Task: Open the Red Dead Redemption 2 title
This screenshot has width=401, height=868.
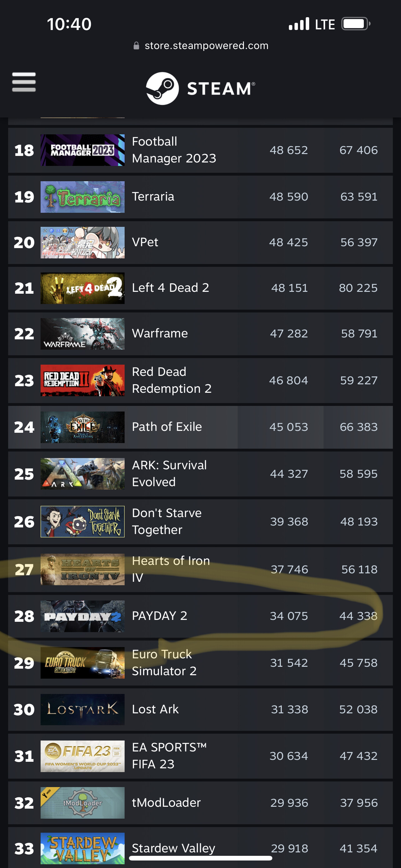Action: 172,380
